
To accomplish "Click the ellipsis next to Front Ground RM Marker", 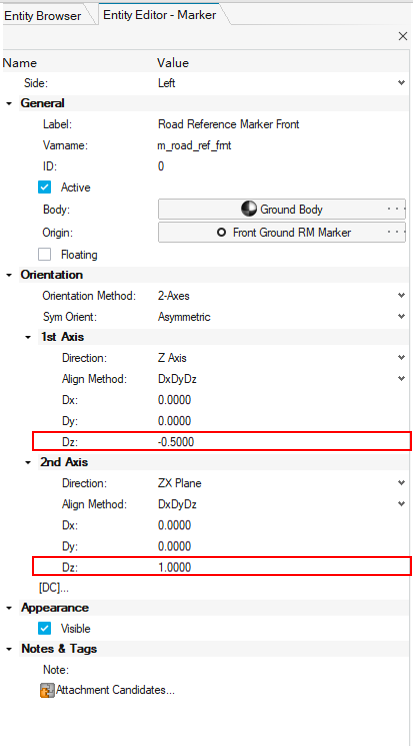I will coord(396,233).
